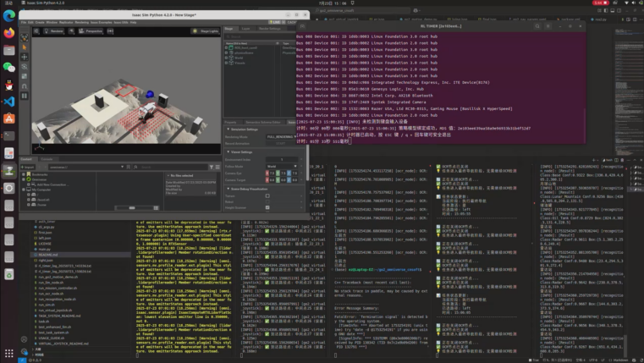The width and height of the screenshot is (644, 363).
Task: Open the VS Code Accounts icon
Action: 25,339
